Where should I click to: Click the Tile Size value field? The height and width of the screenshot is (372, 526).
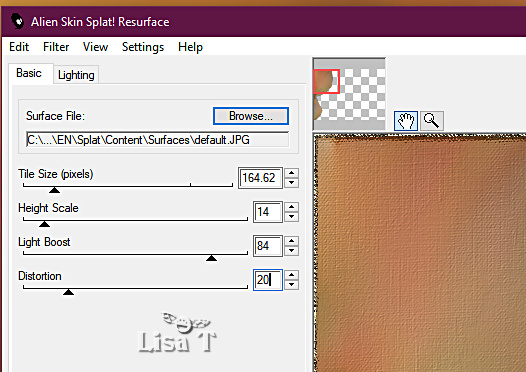coord(260,178)
